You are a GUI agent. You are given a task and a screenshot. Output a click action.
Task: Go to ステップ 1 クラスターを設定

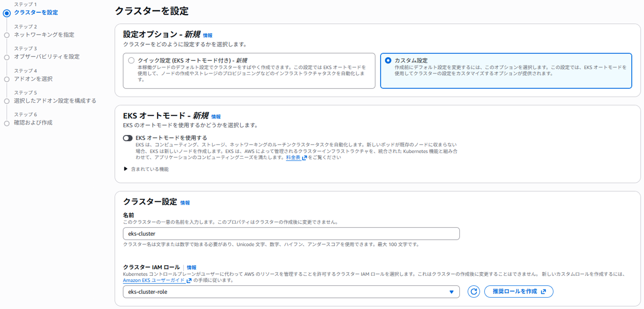(x=36, y=13)
